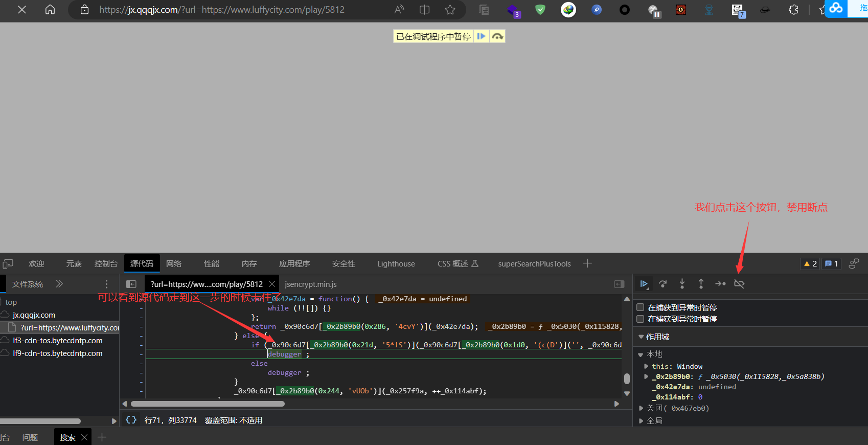The height and width of the screenshot is (445, 868).
Task: Open the Lighthouse tab
Action: (x=396, y=264)
